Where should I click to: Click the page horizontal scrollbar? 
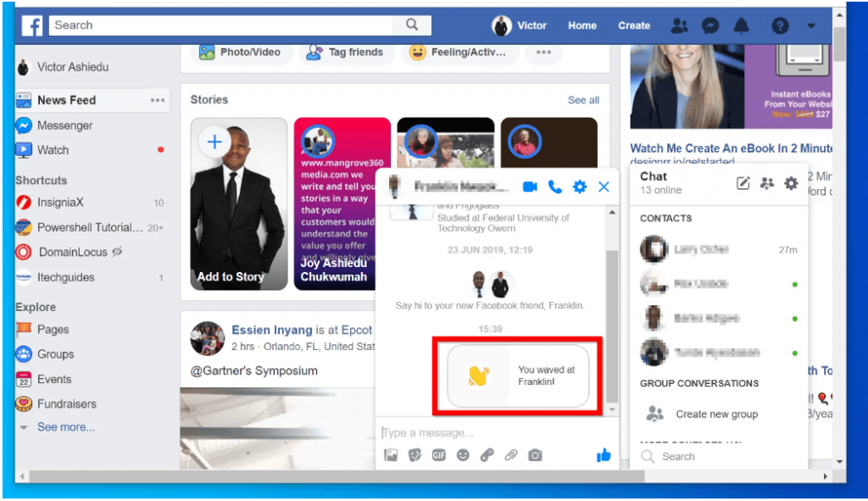[x=337, y=476]
